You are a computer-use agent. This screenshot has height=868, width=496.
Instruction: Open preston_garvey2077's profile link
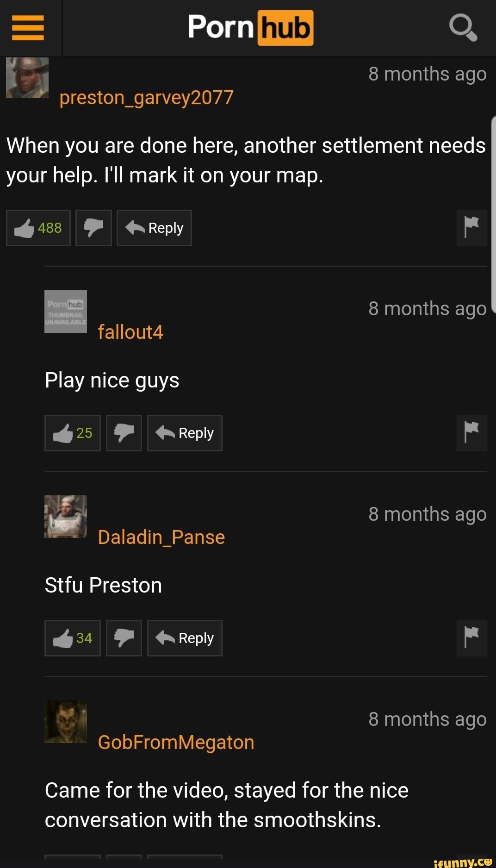pos(146,98)
